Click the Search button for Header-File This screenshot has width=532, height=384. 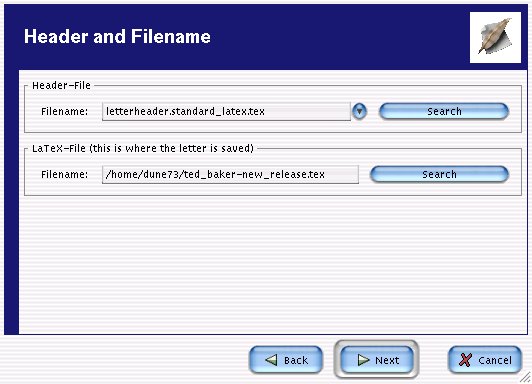444,111
